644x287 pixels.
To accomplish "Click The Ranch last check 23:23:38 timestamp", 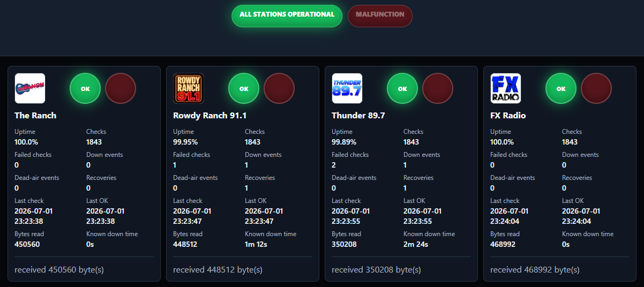I will 34,216.
